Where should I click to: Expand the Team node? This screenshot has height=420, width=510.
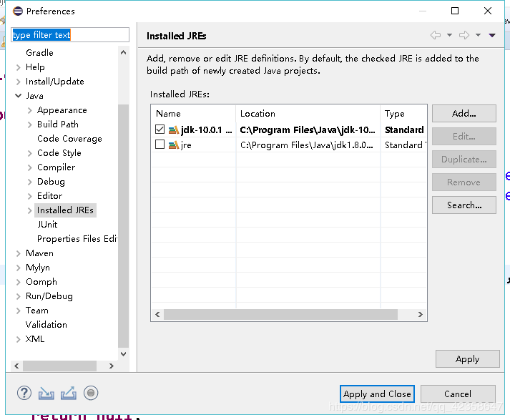(x=18, y=311)
